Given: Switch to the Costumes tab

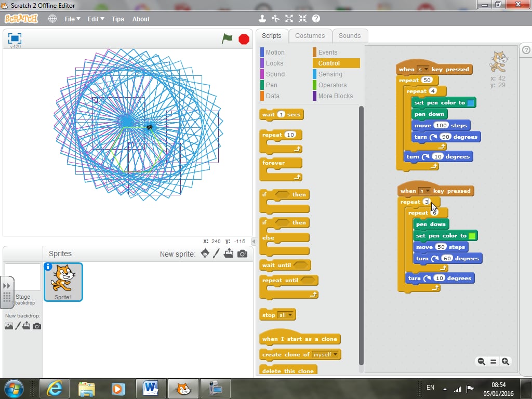Looking at the screenshot, I should pyautogui.click(x=310, y=36).
